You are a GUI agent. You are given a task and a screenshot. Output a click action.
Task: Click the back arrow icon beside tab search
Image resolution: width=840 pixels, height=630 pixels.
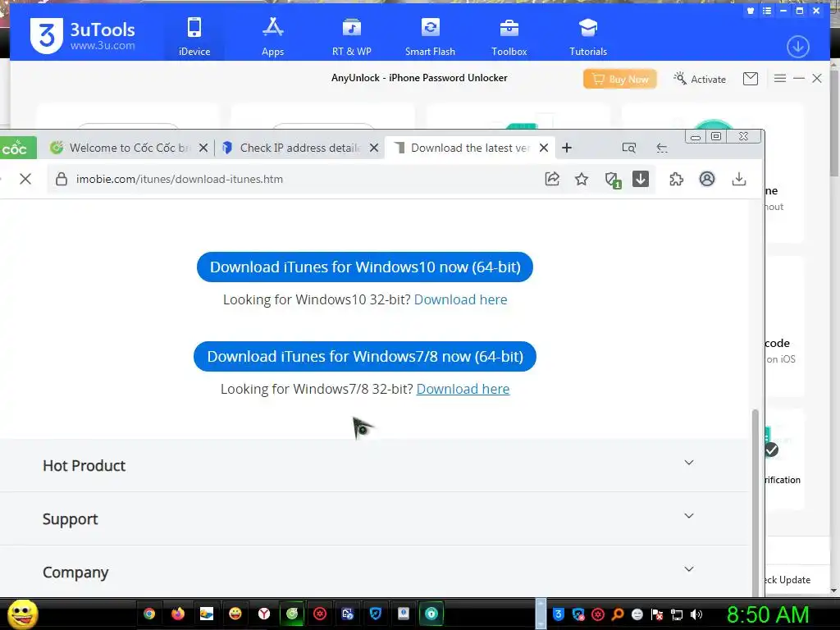(x=662, y=148)
